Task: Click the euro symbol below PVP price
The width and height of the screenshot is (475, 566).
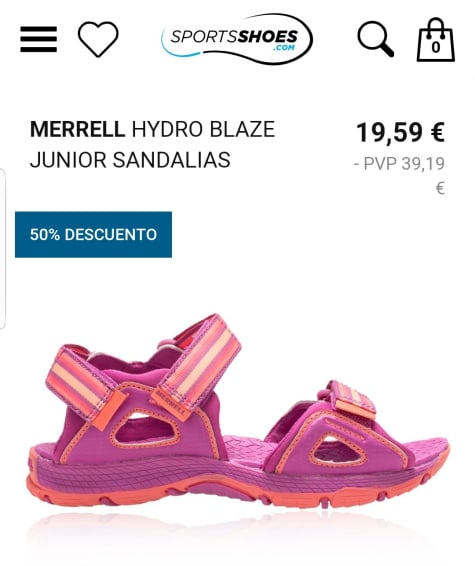Action: click(x=440, y=188)
